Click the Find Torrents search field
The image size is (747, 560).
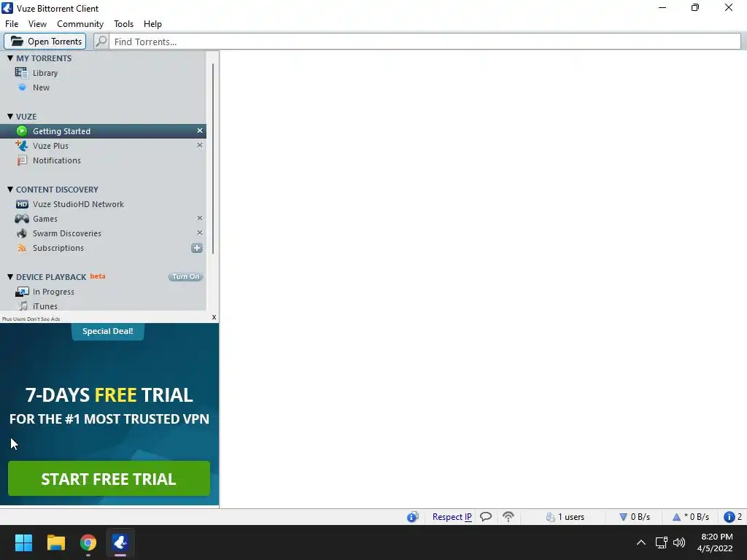coord(425,42)
